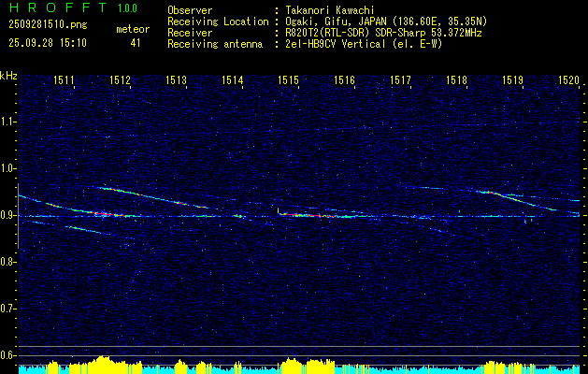The width and height of the screenshot is (588, 374).
Task: Click the kHz axis unit label
Action: [x=8, y=76]
